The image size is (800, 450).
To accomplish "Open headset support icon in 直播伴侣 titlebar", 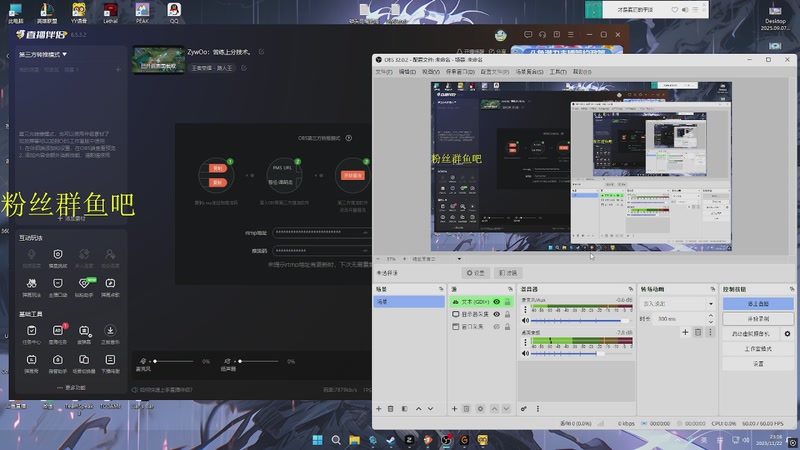I will tap(542, 34).
